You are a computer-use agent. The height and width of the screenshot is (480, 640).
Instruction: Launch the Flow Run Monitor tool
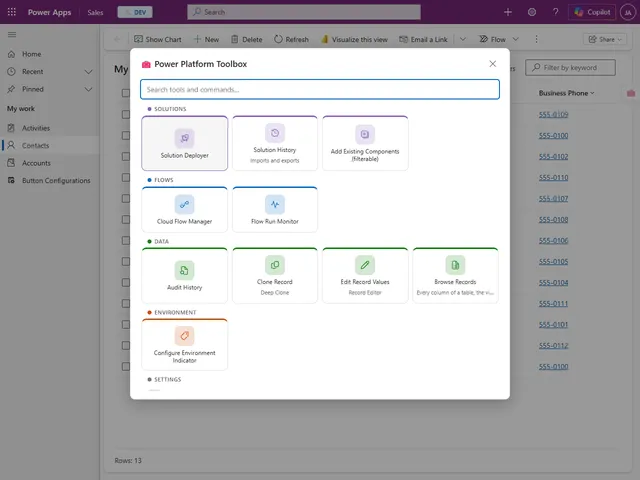(275, 210)
